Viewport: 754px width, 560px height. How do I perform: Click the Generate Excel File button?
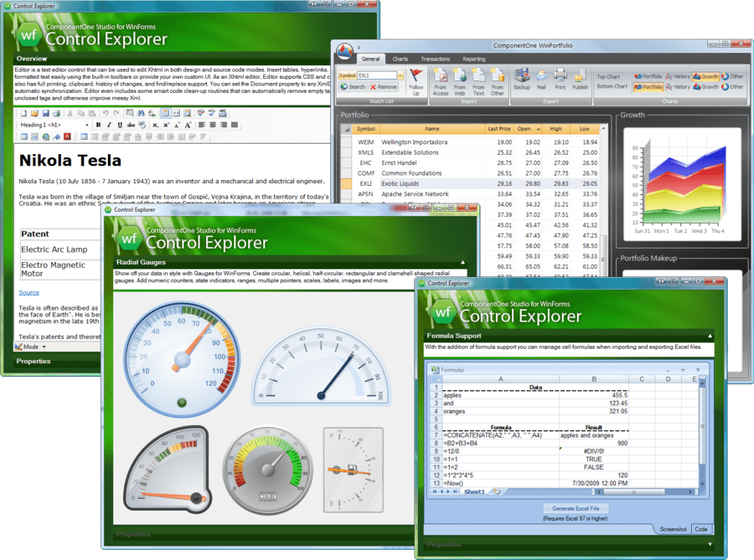coord(575,508)
